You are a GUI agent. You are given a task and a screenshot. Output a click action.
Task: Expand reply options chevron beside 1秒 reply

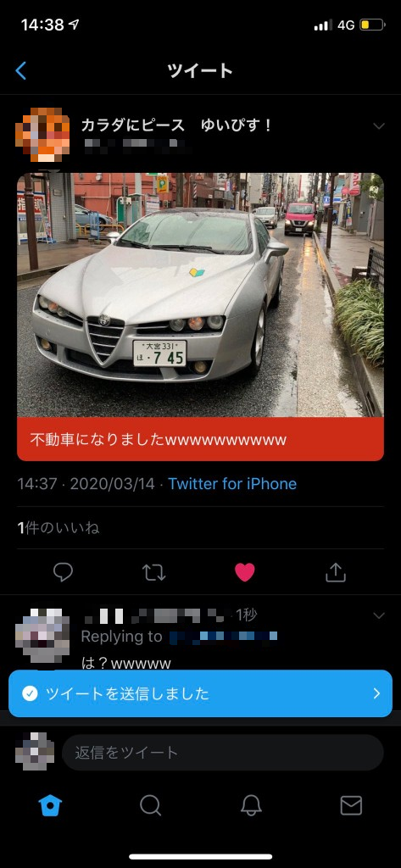click(x=379, y=615)
